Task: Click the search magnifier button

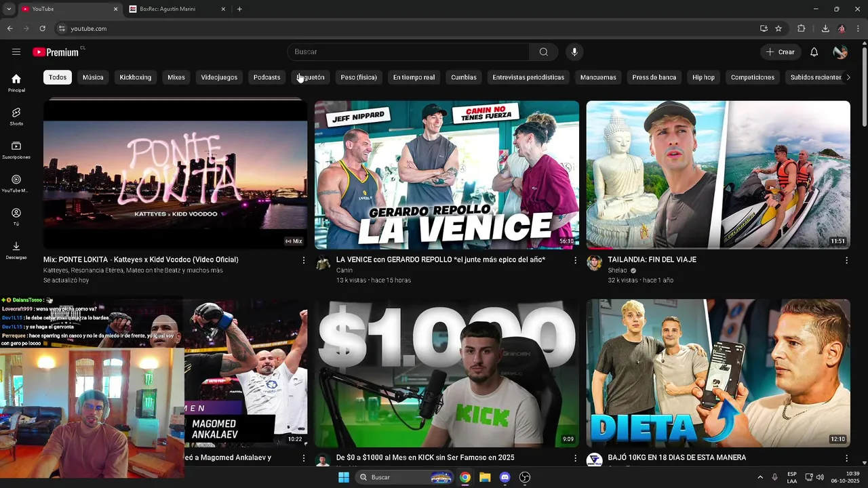Action: click(x=544, y=52)
